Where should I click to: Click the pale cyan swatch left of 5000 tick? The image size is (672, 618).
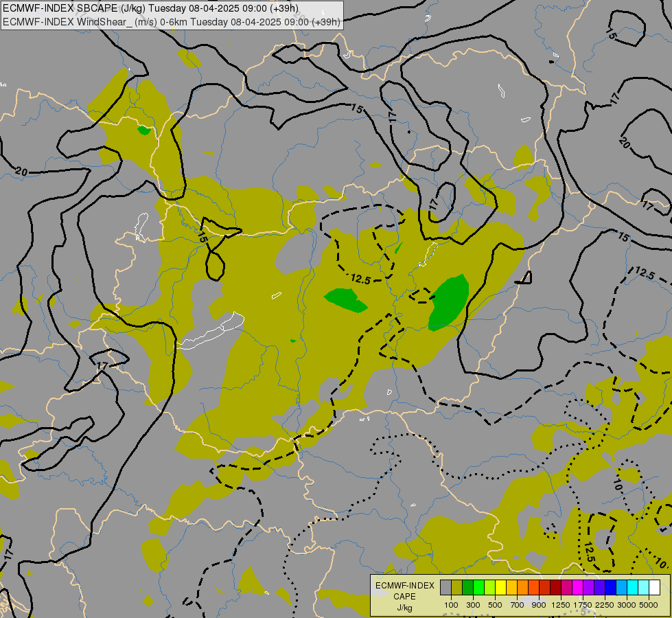pos(643,587)
